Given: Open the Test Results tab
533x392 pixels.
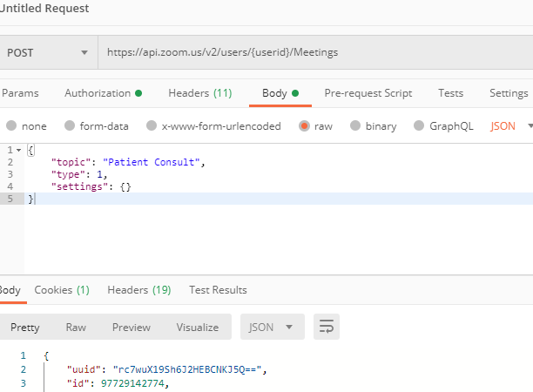Looking at the screenshot, I should 218,290.
